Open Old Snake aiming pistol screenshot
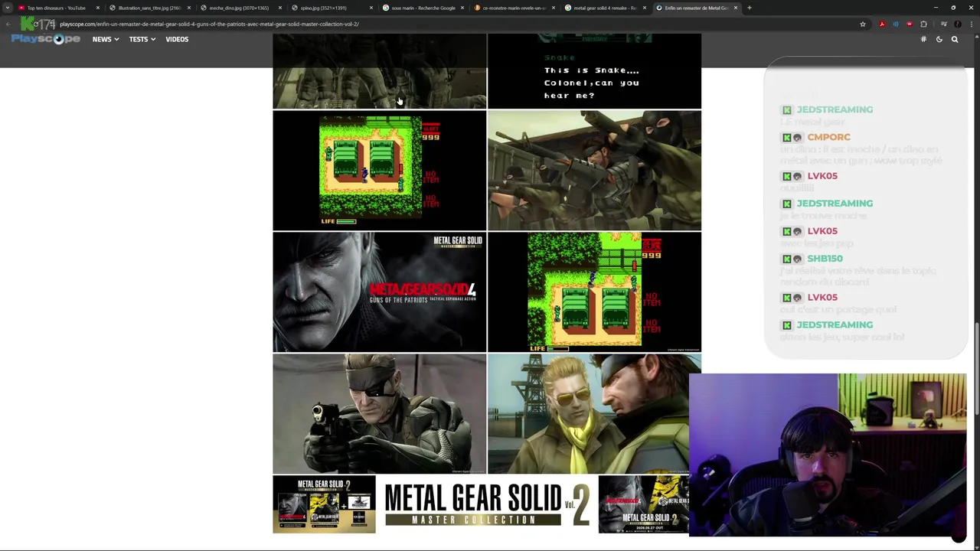 coord(380,413)
